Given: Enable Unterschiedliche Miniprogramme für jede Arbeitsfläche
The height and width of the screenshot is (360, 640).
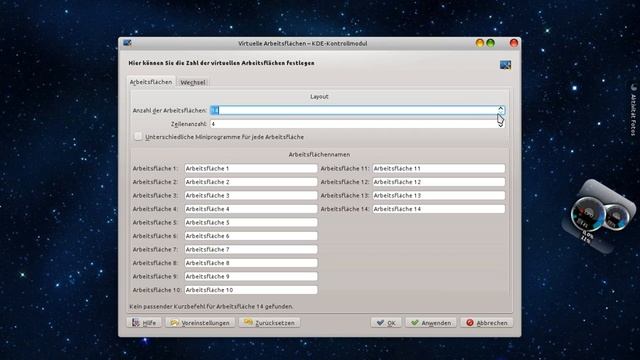Looking at the screenshot, I should [x=138, y=136].
